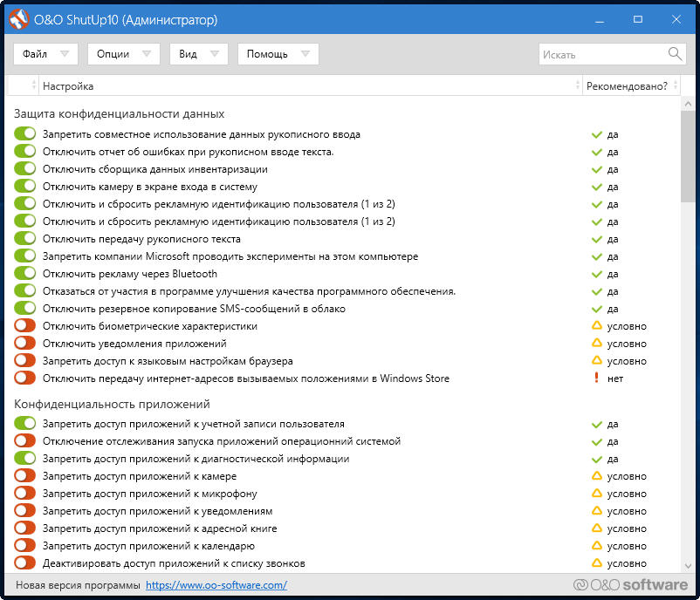Enable 'Отключение отслеживания запуска приложений' toggle
This screenshot has width=700, height=600.
[24, 440]
